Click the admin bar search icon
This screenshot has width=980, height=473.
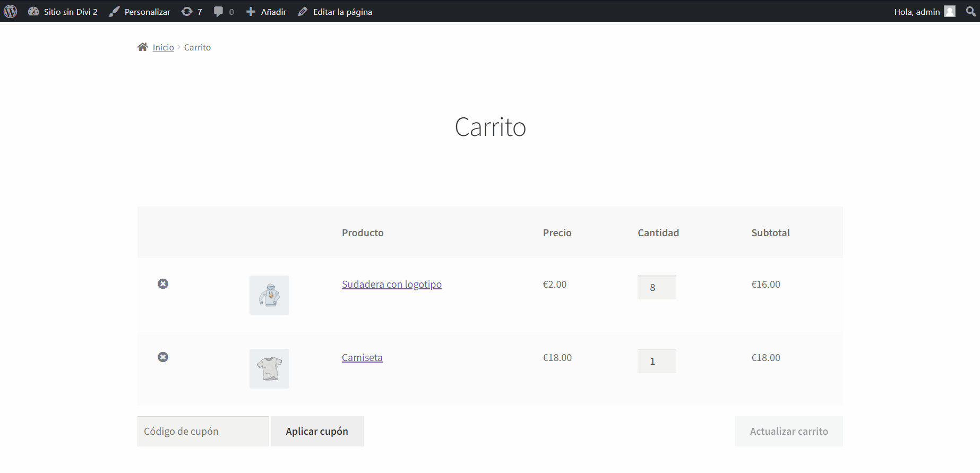(x=970, y=12)
